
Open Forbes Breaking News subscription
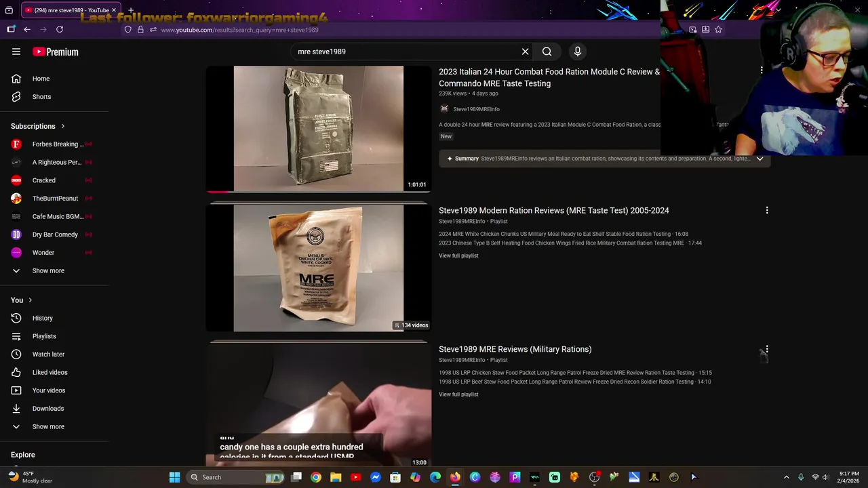[x=54, y=144]
